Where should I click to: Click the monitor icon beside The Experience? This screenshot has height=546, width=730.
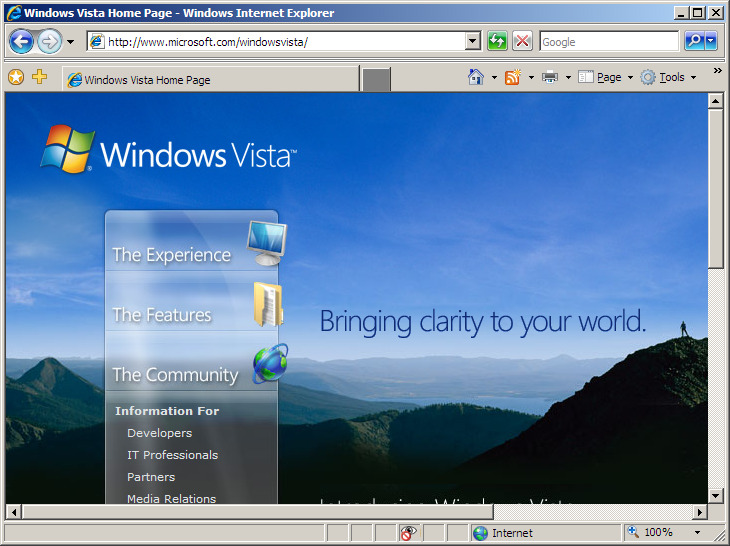pos(267,243)
